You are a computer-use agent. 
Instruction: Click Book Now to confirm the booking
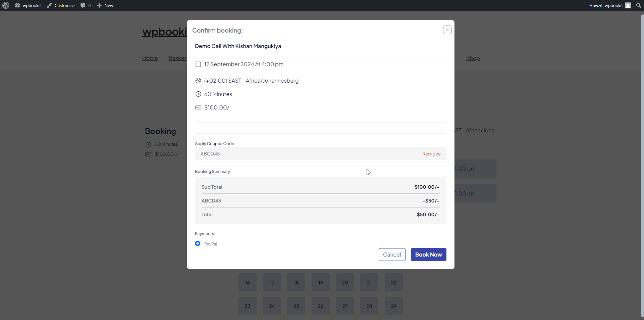pos(428,254)
